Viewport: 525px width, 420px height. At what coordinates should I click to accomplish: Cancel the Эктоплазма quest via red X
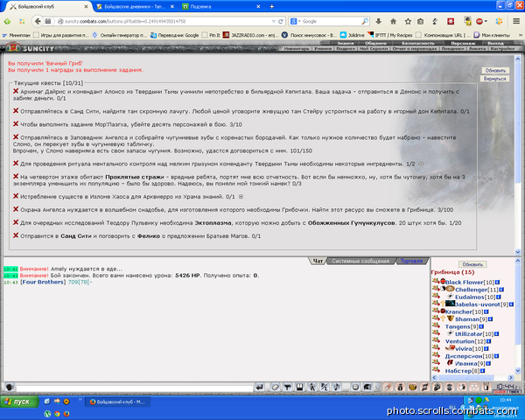click(16, 222)
